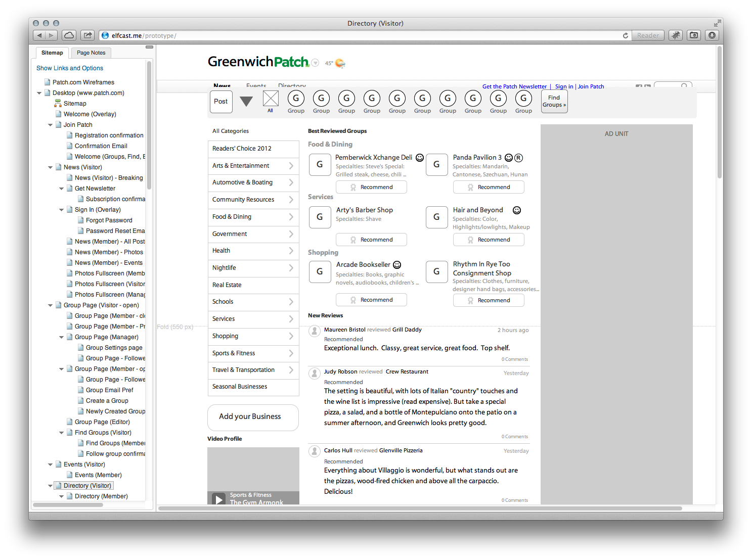Click the cloud icon near the back button

tap(69, 35)
